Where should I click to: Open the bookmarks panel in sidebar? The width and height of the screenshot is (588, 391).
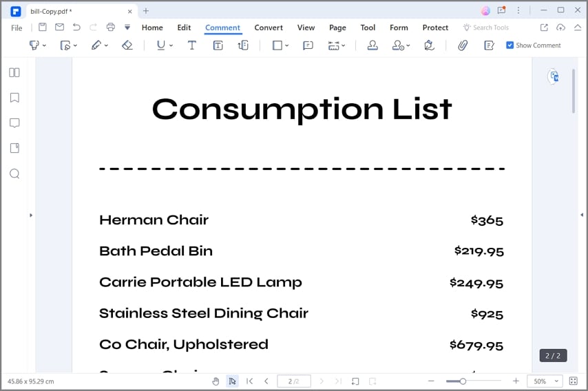pos(14,98)
